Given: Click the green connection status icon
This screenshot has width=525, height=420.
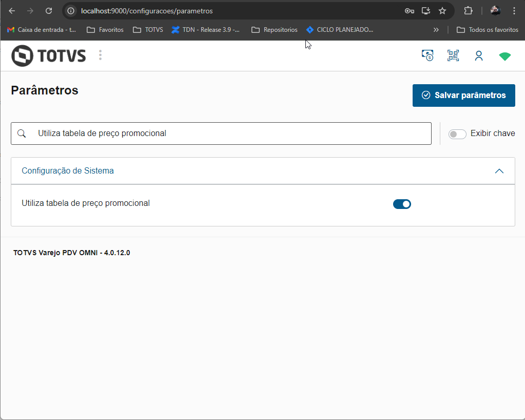Looking at the screenshot, I should click(504, 56).
